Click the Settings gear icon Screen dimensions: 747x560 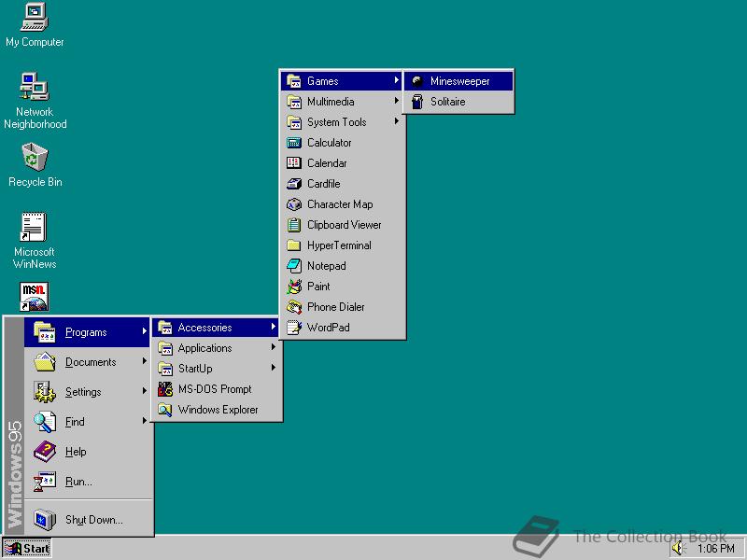click(x=45, y=392)
